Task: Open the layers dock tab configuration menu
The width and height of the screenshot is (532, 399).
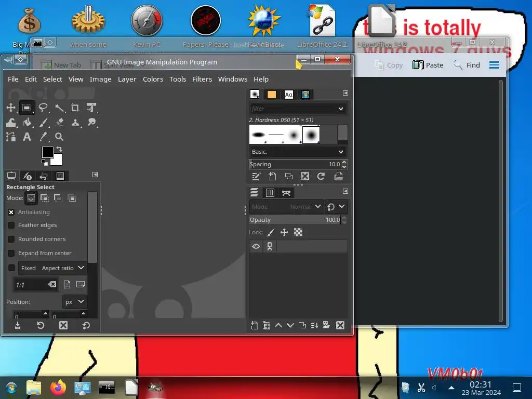Action: point(345,191)
